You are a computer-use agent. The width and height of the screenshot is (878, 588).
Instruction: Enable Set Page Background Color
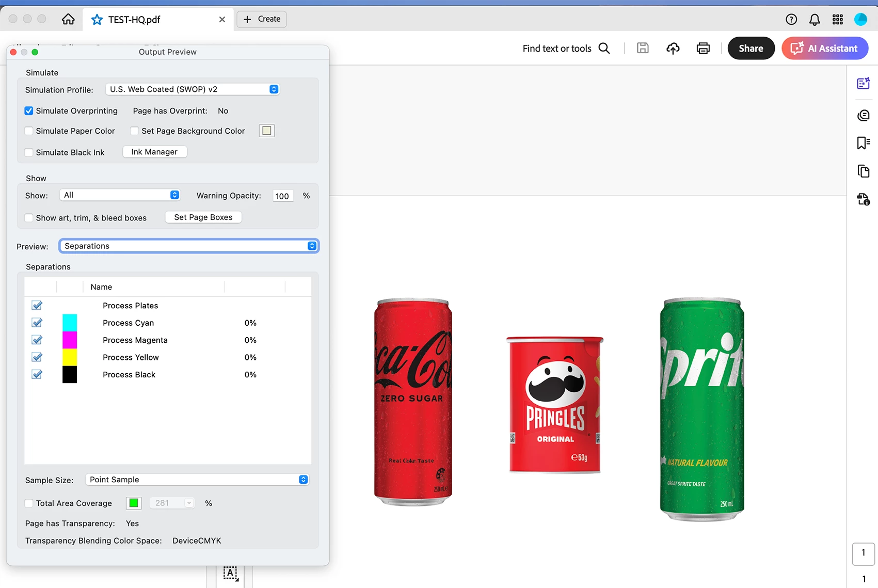135,131
